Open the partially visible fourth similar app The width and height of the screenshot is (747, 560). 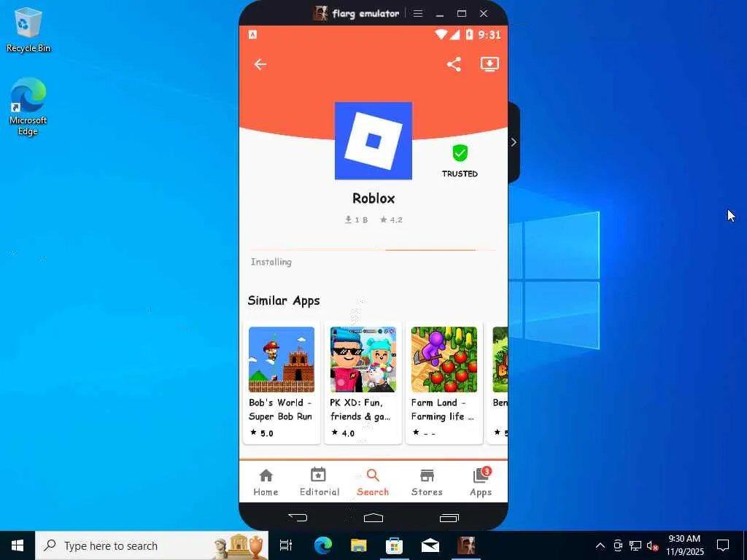(x=498, y=383)
